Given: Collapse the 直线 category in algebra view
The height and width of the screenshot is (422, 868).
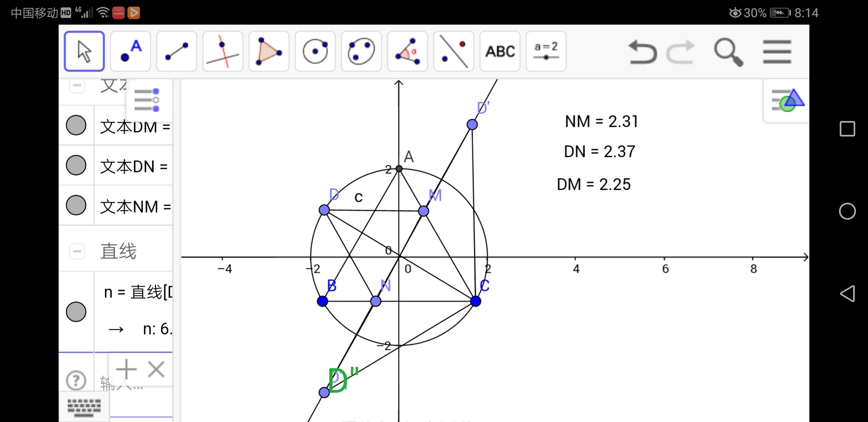Looking at the screenshot, I should tap(77, 251).
